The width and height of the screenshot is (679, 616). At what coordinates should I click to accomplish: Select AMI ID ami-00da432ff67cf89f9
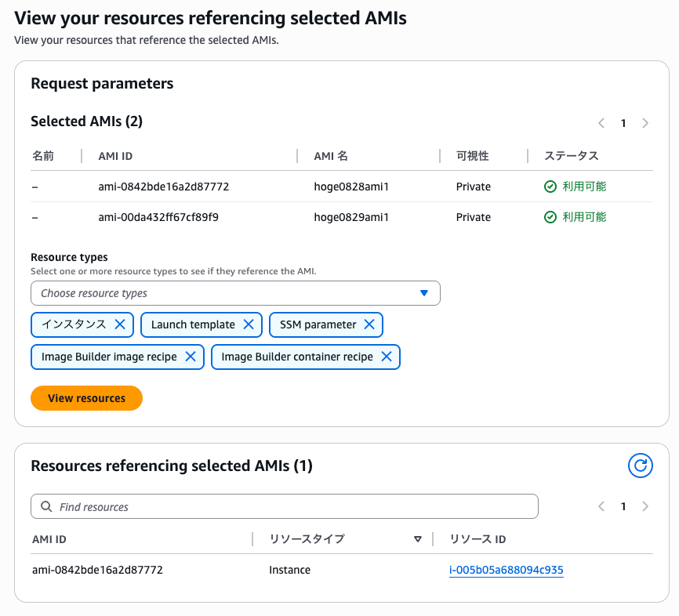158,217
